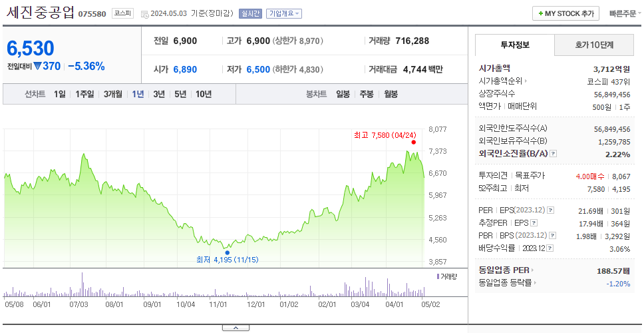Screen dimensions: 644x333
Task: Select the 10년 line chart period
Action: 204,94
